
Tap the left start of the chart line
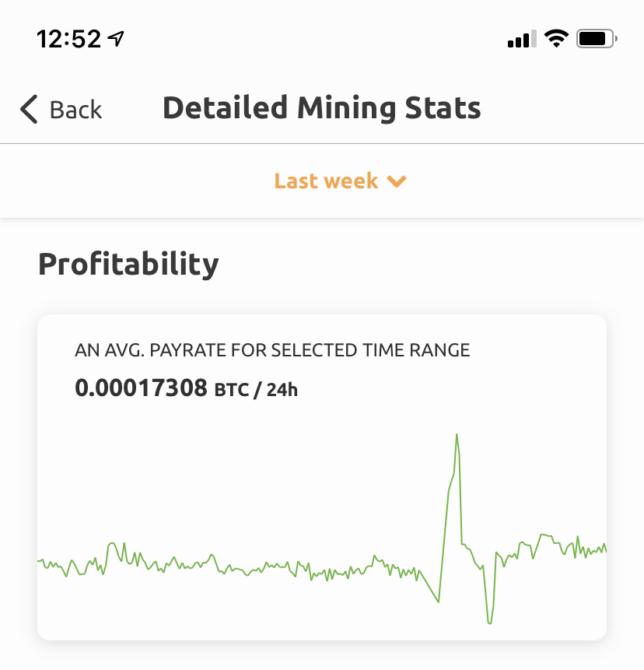pyautogui.click(x=40, y=560)
